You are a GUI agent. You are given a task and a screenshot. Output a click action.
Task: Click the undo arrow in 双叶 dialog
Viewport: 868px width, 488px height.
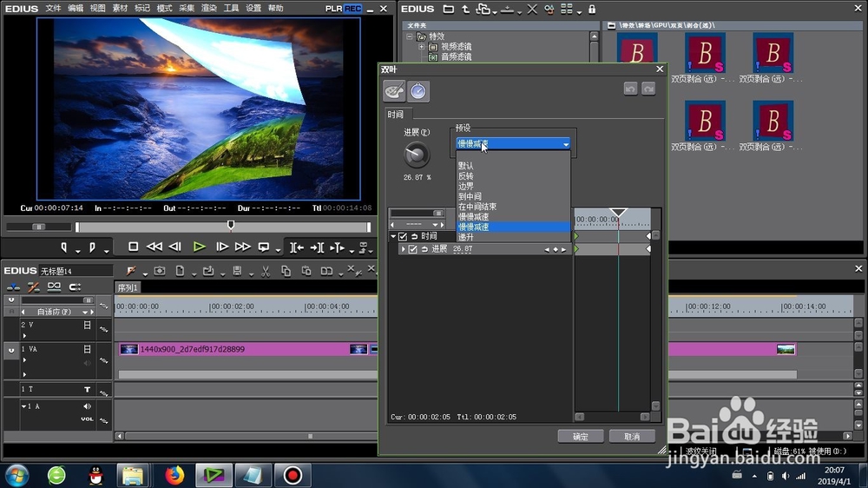(630, 89)
